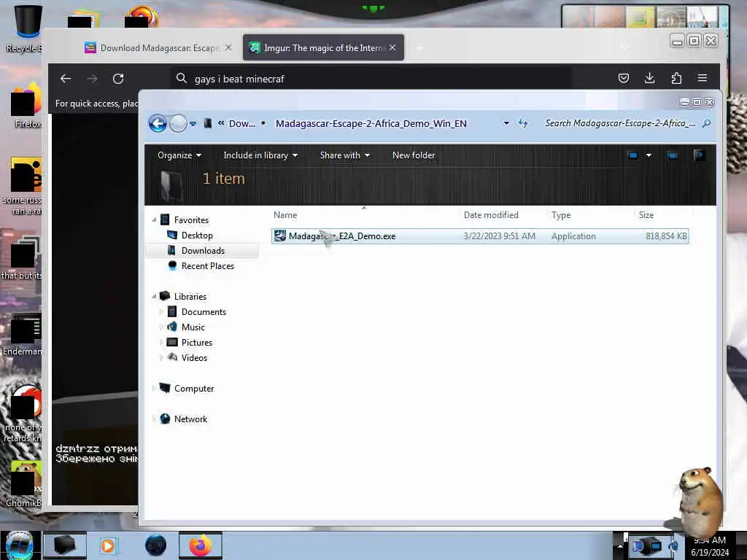The width and height of the screenshot is (747, 560).
Task: Expand the Documents library
Action: click(161, 312)
